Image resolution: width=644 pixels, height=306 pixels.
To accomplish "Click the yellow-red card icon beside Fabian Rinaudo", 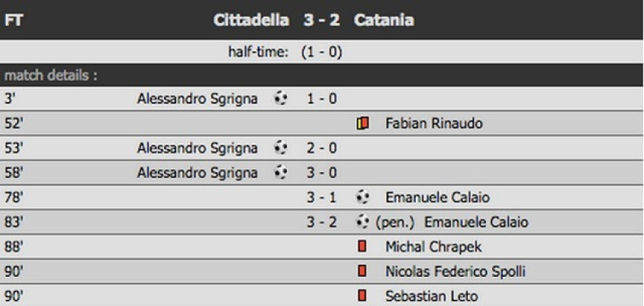I will (x=362, y=123).
